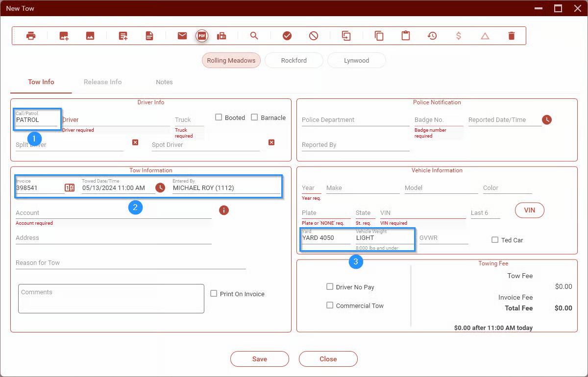Viewport: 588px width, 377px height.
Task: Open the Notes tab
Action: click(164, 82)
